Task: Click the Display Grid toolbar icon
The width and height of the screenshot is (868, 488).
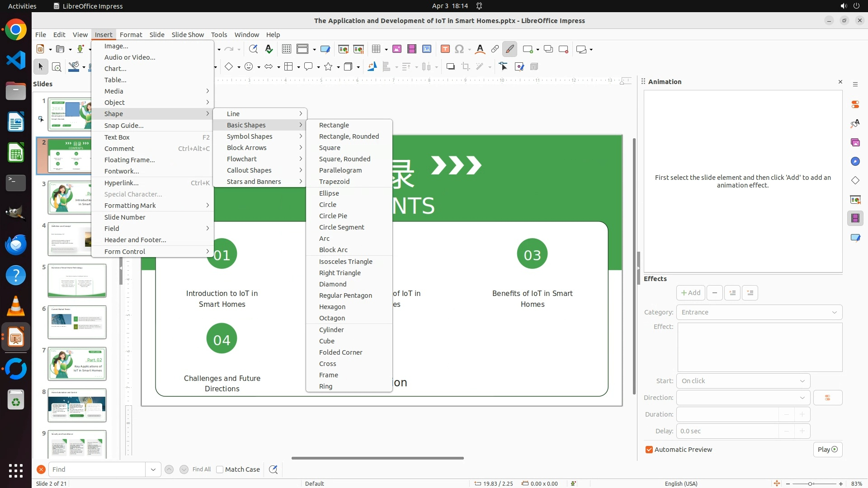Action: [x=286, y=49]
